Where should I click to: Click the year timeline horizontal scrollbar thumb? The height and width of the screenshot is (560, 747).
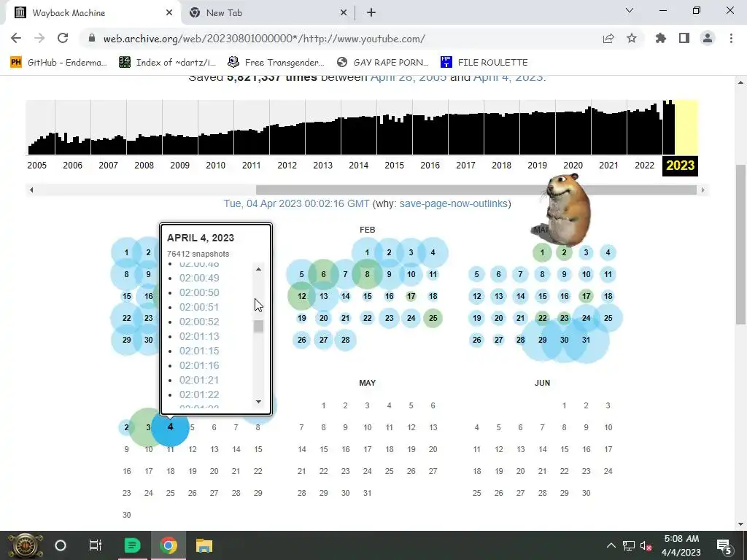(476, 190)
